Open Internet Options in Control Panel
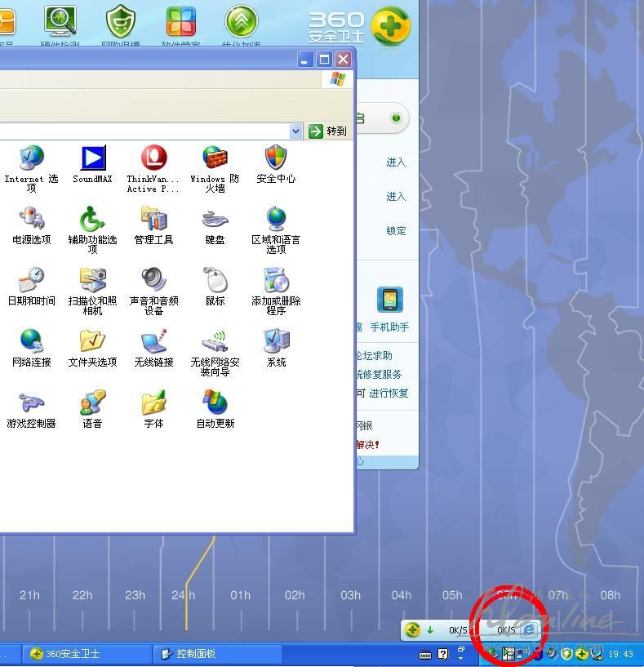Screen dimensions: 644x667 click(31, 168)
